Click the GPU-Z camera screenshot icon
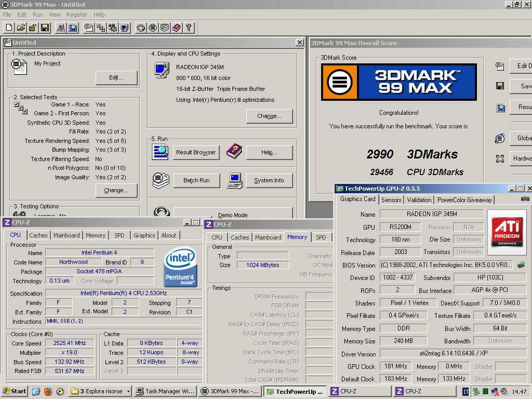This screenshot has height=399, width=532. pos(525,199)
